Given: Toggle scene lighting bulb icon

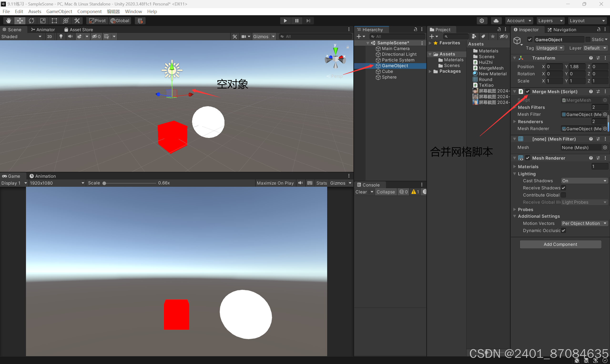Looking at the screenshot, I should tap(61, 36).
